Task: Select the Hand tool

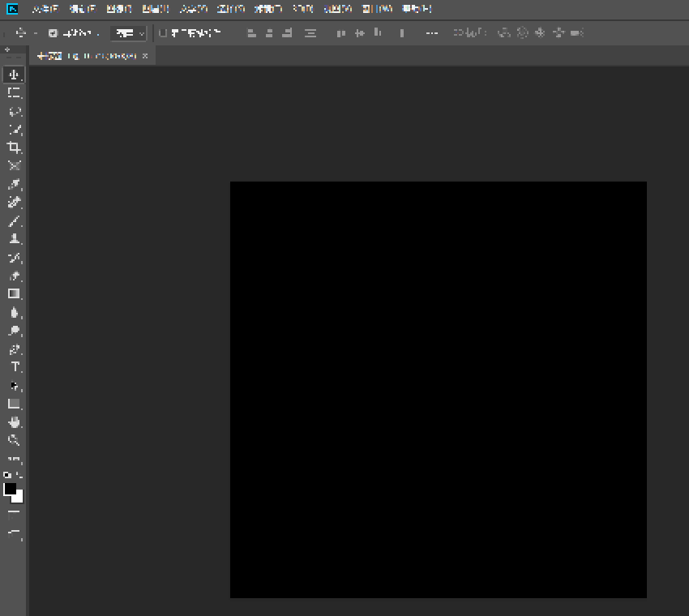Action: (x=15, y=422)
